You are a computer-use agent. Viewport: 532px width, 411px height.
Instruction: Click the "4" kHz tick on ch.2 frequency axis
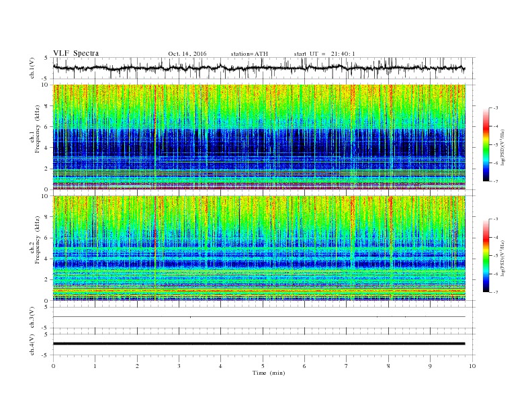click(x=47, y=259)
